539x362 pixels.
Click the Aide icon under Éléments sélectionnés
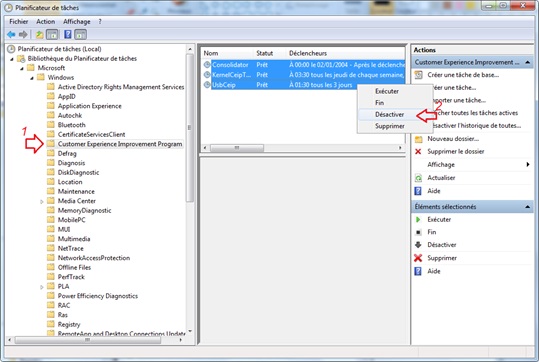coord(418,271)
